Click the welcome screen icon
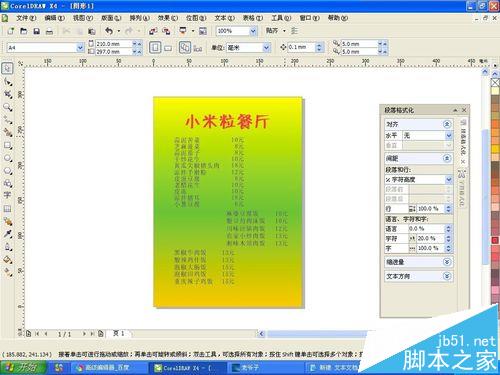 [203, 31]
